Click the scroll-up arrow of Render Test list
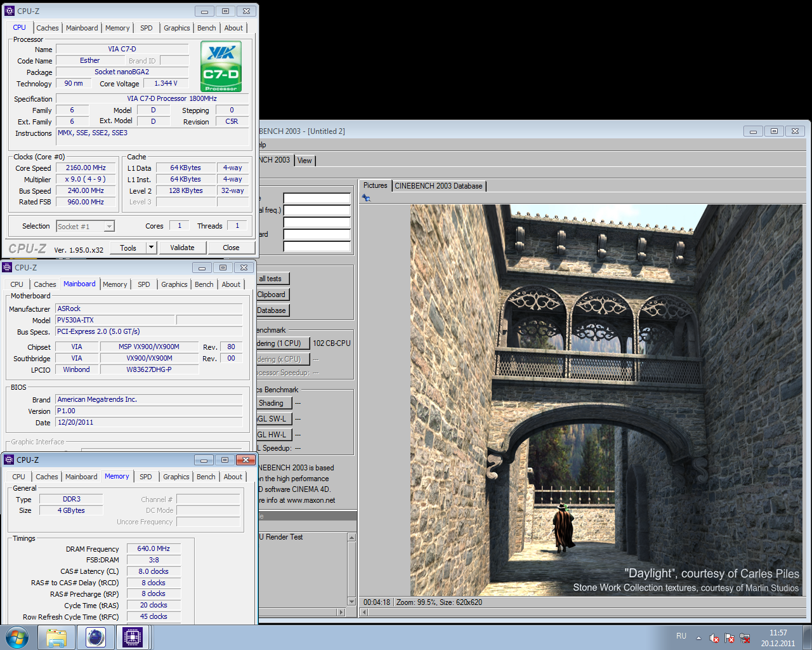Screen dimensions: 812x650 (x=351, y=538)
